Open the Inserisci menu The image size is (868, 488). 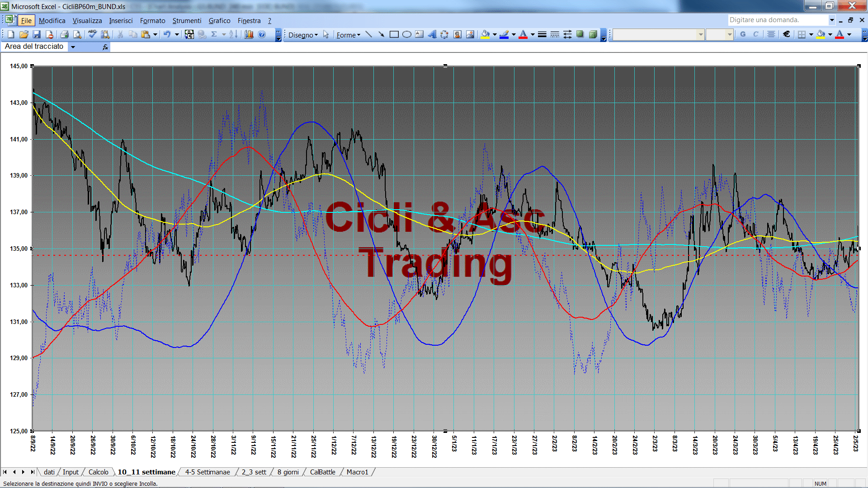[x=121, y=20]
